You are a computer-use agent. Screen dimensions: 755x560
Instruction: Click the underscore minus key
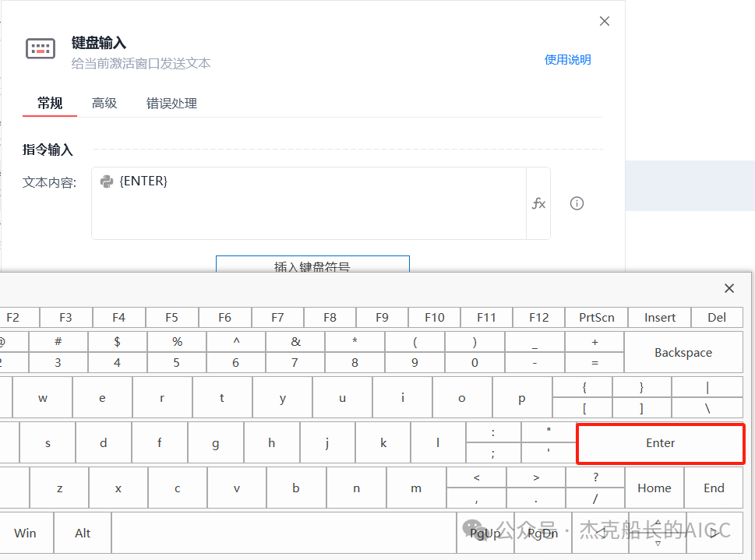click(x=534, y=353)
